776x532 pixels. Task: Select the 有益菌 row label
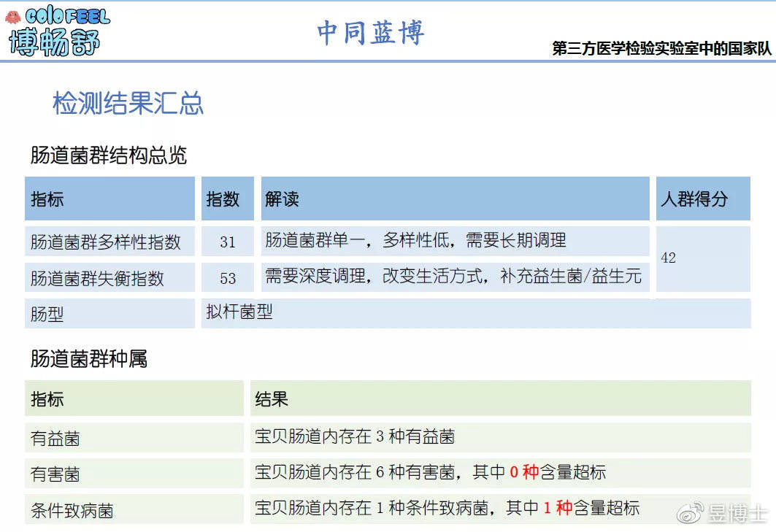tap(134, 437)
